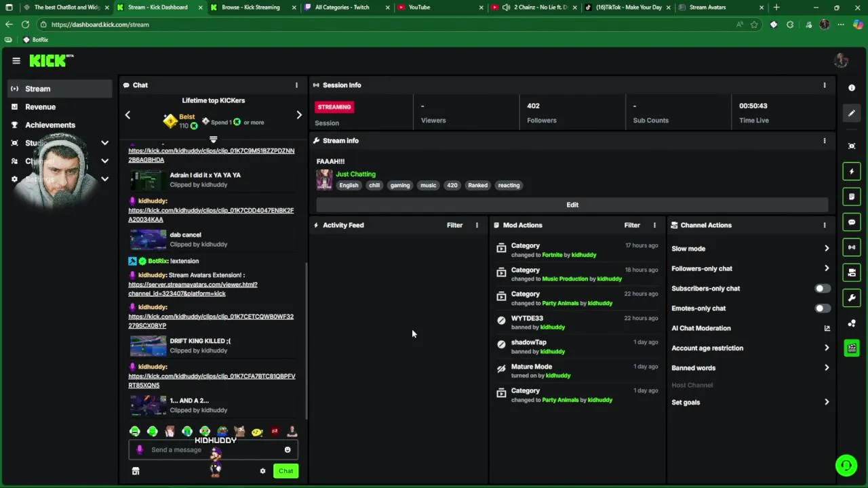This screenshot has height=488, width=868.
Task: Click the STREAMING status badge
Action: pos(334,107)
